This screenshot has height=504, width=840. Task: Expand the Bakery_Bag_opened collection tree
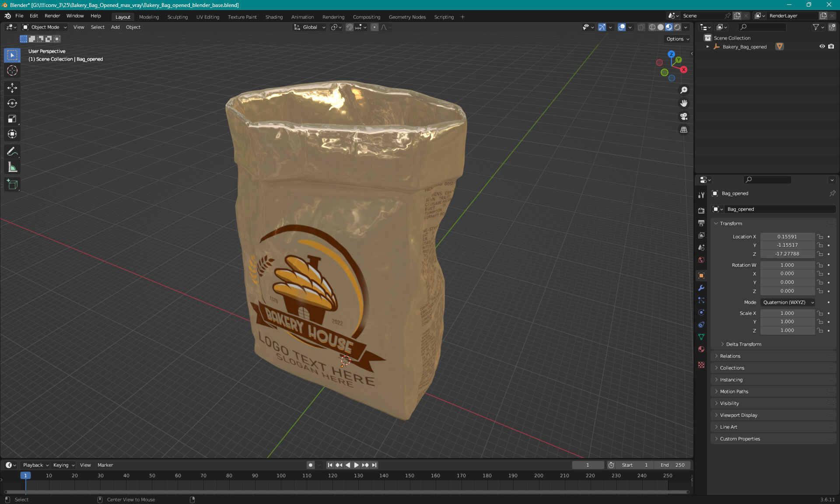[707, 46]
